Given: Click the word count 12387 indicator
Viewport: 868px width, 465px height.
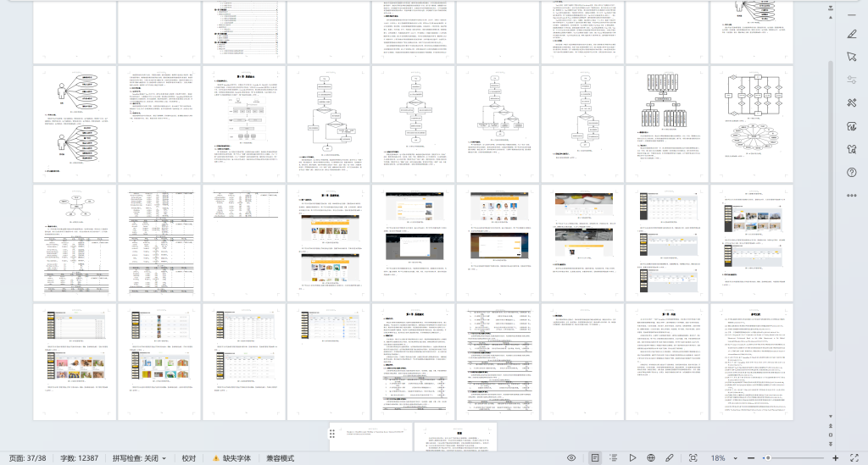Looking at the screenshot, I should tap(79, 458).
